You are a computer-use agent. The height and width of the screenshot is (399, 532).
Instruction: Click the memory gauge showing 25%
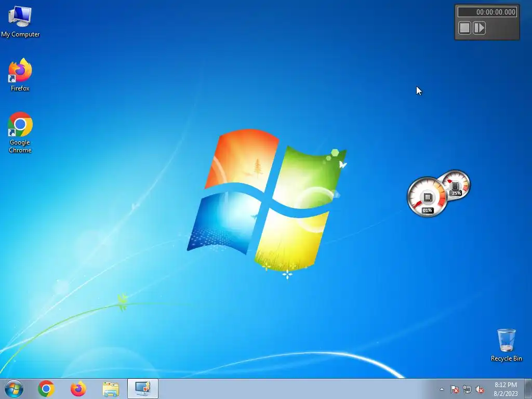[456, 185]
